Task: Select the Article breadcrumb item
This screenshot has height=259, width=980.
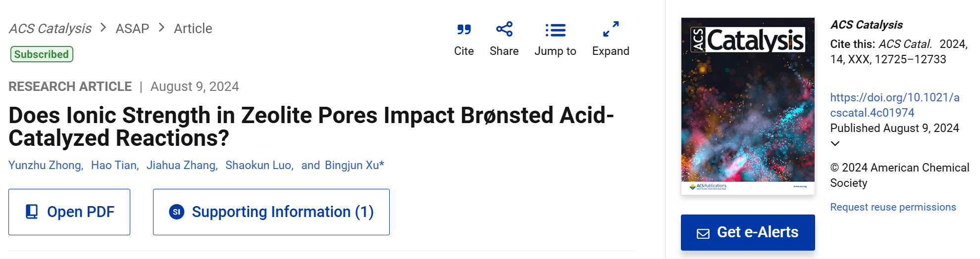Action: [193, 29]
